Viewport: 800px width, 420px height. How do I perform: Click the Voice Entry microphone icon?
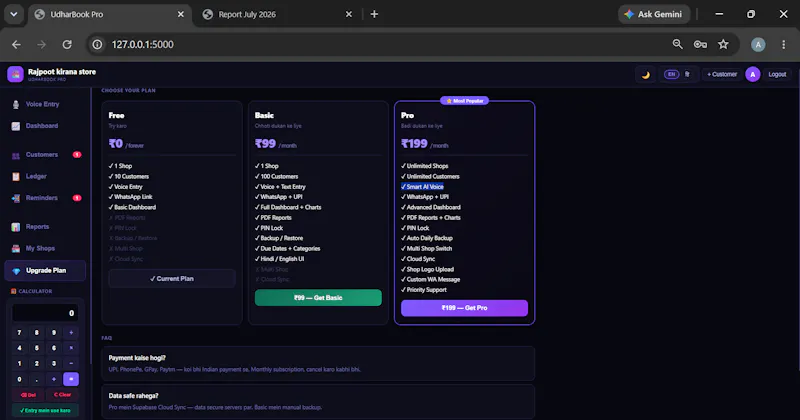pos(16,105)
